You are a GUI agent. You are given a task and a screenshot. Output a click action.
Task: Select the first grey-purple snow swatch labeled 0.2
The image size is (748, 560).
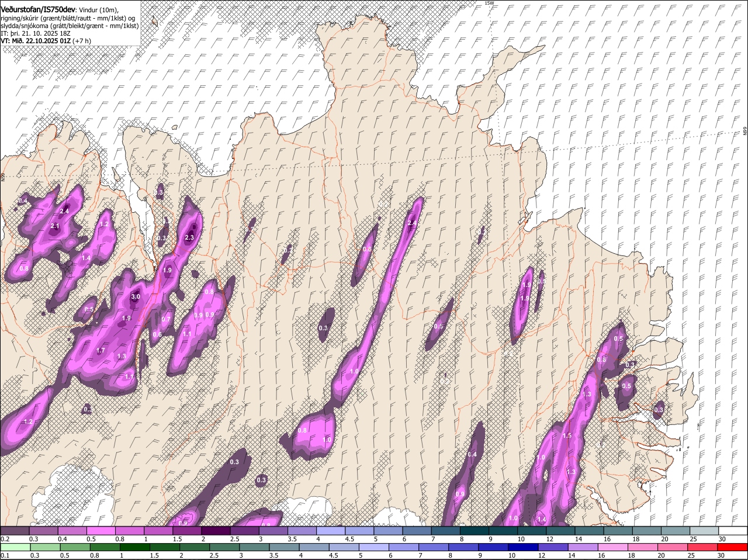coord(15,531)
